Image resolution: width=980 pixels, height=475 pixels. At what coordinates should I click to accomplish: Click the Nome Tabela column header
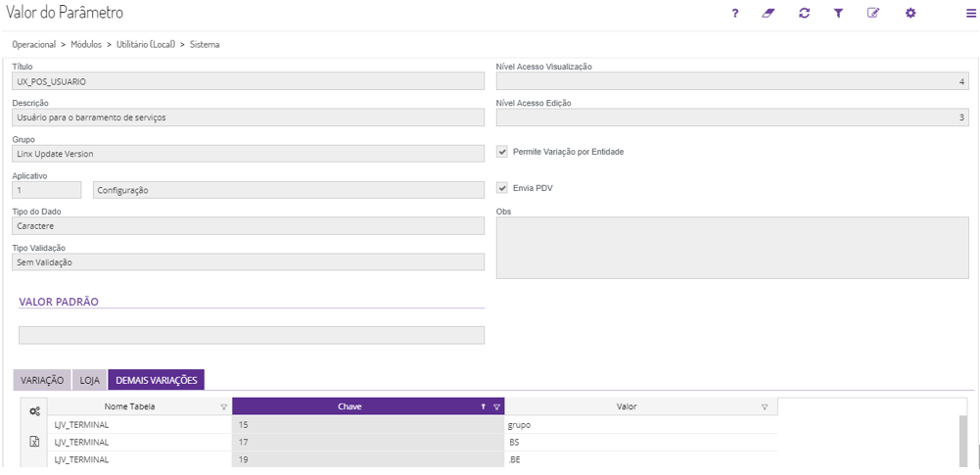point(139,406)
